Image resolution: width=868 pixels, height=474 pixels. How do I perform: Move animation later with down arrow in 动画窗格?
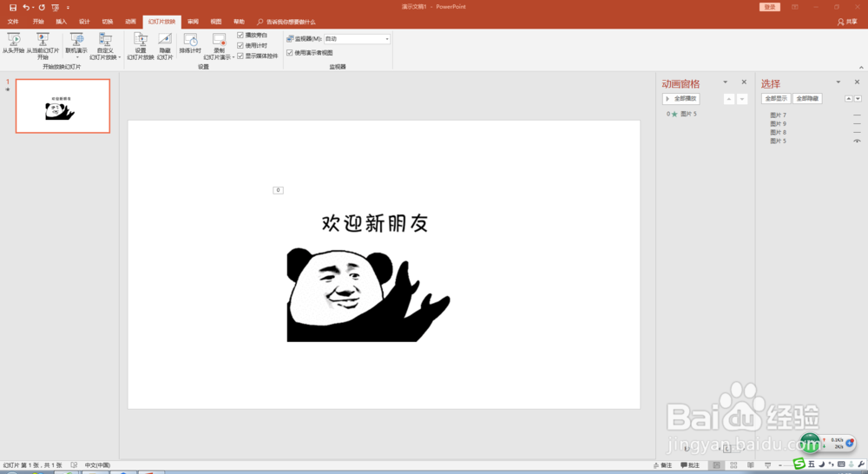(742, 99)
